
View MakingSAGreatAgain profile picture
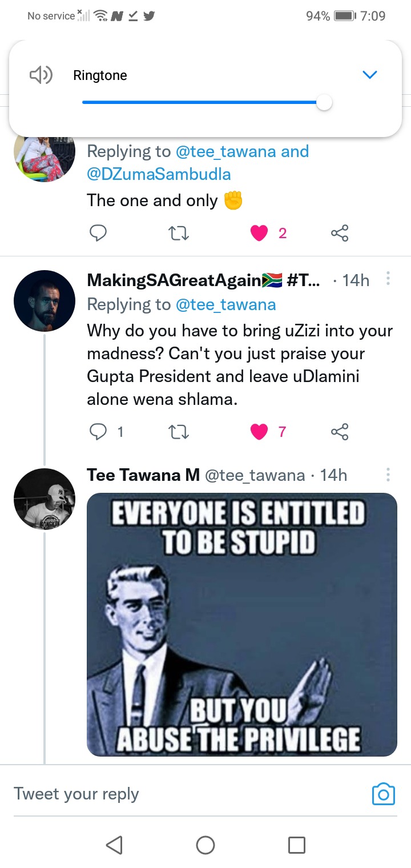pos(45,301)
